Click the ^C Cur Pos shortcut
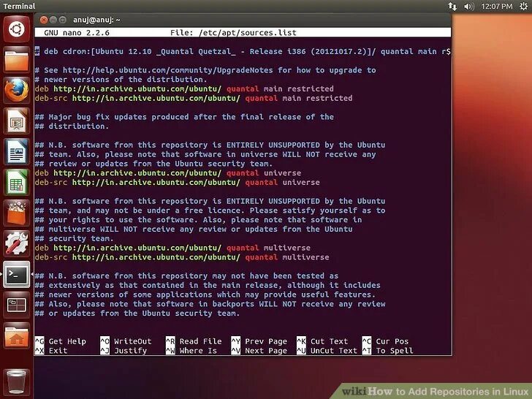The width and height of the screenshot is (532, 399). tap(385, 341)
